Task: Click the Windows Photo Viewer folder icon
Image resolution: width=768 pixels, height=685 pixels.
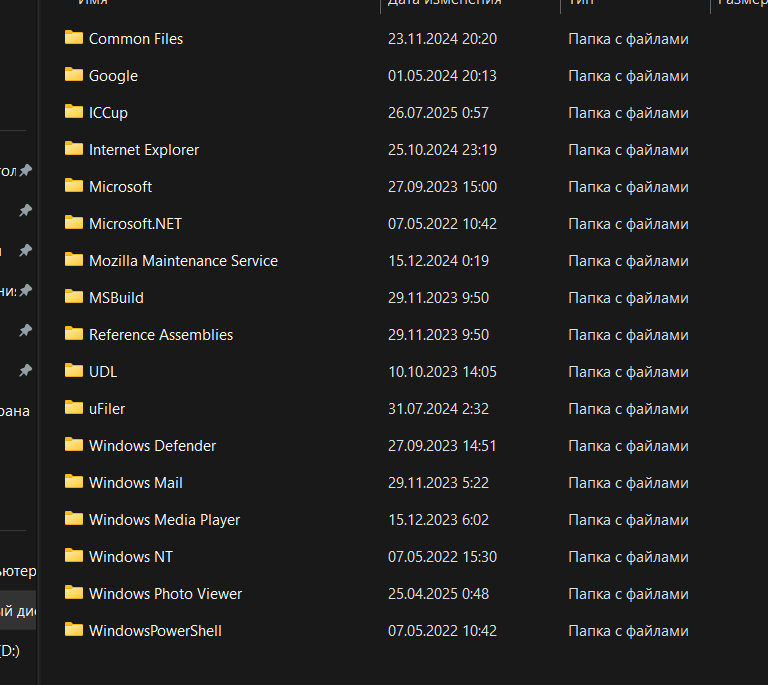Action: click(74, 592)
